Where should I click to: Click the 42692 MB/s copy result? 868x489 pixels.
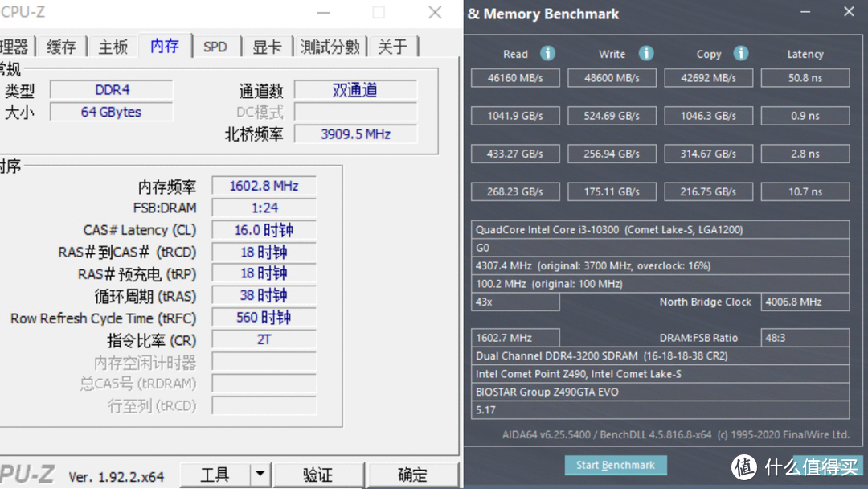pos(709,78)
